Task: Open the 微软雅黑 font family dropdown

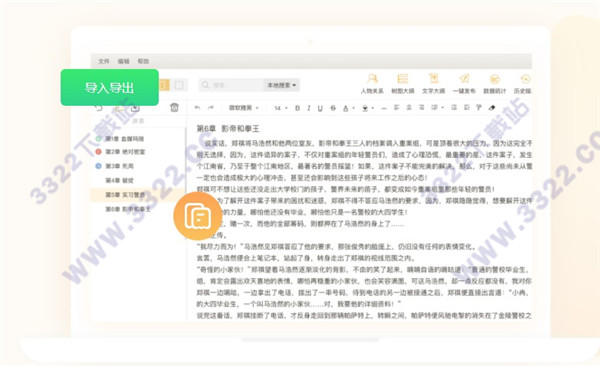Action: click(244, 108)
